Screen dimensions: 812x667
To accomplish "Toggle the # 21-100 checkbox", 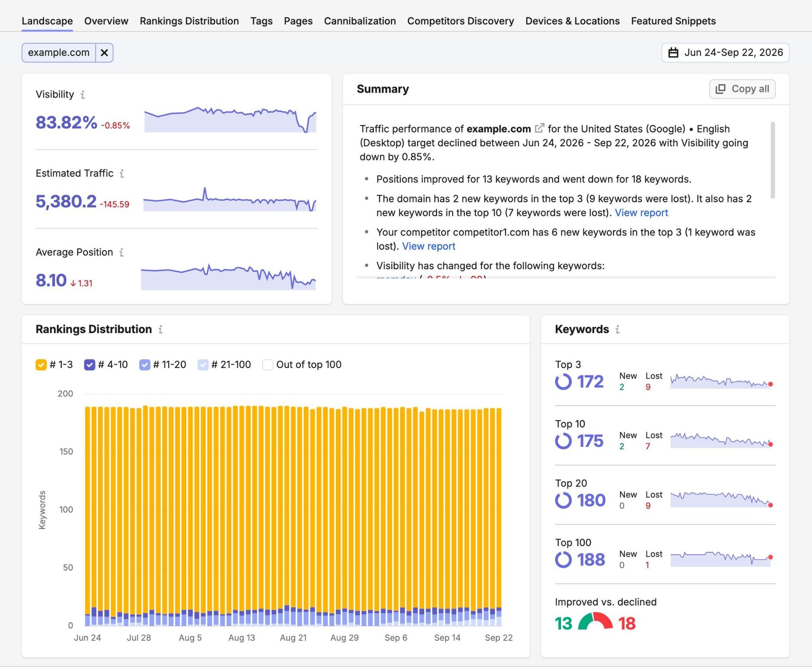I will [203, 365].
